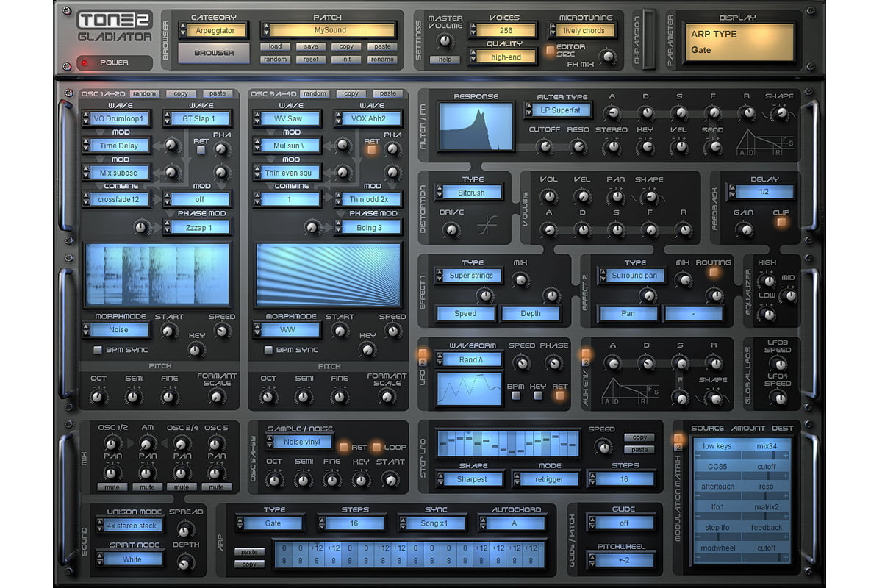Screen dimensions: 882x588
Task: Open the Bitcrush distortion type dropdown
Action: (470, 193)
